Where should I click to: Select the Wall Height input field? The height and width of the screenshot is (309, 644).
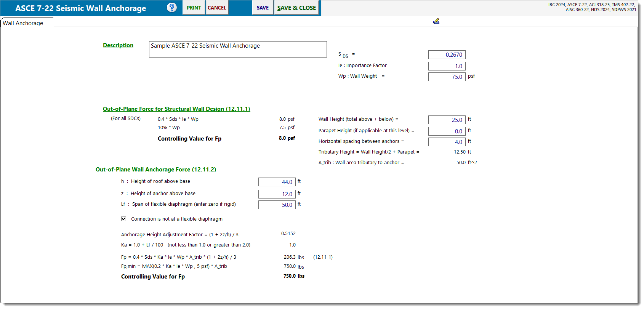click(x=447, y=120)
